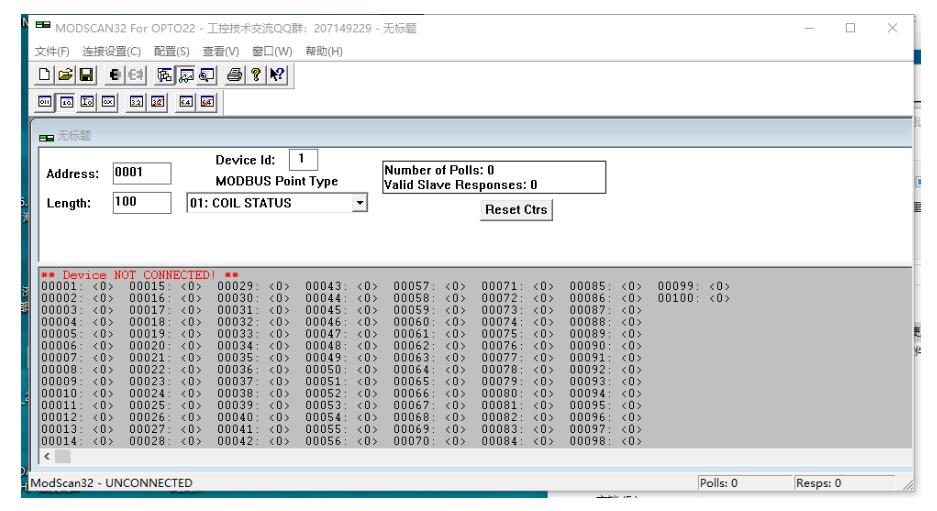
Task: Expand the MODBUS Point Type dropdown arrow
Action: (x=359, y=203)
